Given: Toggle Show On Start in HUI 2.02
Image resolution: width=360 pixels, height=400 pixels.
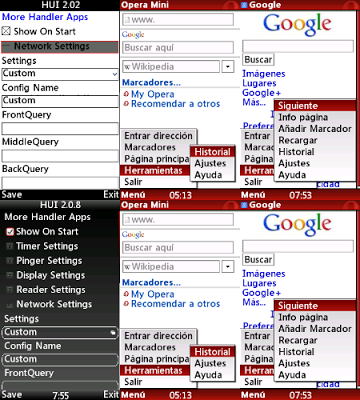Looking at the screenshot, I should pyautogui.click(x=6, y=31).
